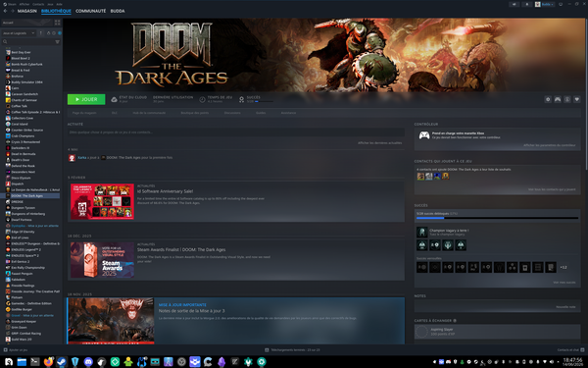Screen dimensions: 588x368
Task: Switch to Big Picture mode icon
Action: (561, 4)
